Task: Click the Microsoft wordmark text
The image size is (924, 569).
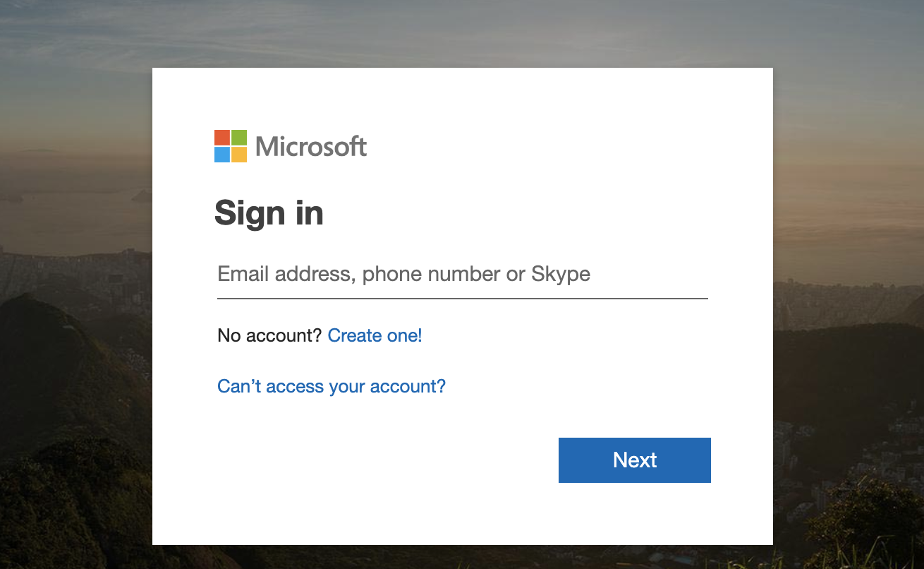Action: click(311, 147)
